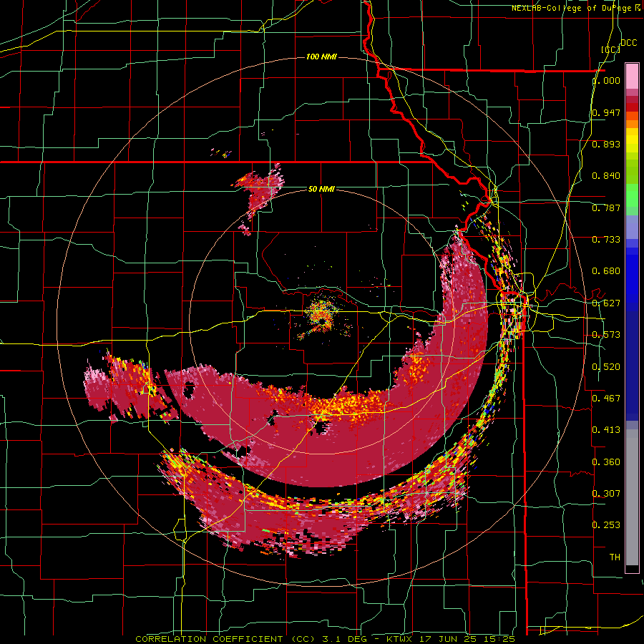The image size is (644, 644).
Task: Pick the bright green color band
Action: [632, 196]
